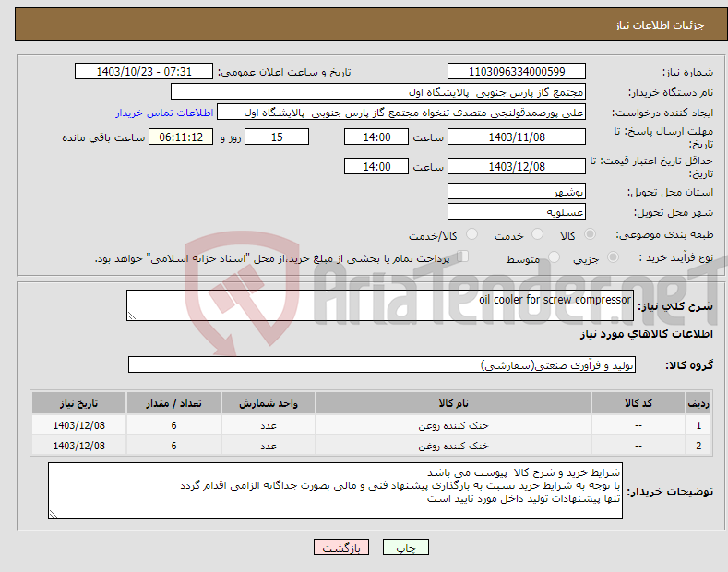Select the جزیی purchase type radio
728x572 pixels.
tap(613, 257)
